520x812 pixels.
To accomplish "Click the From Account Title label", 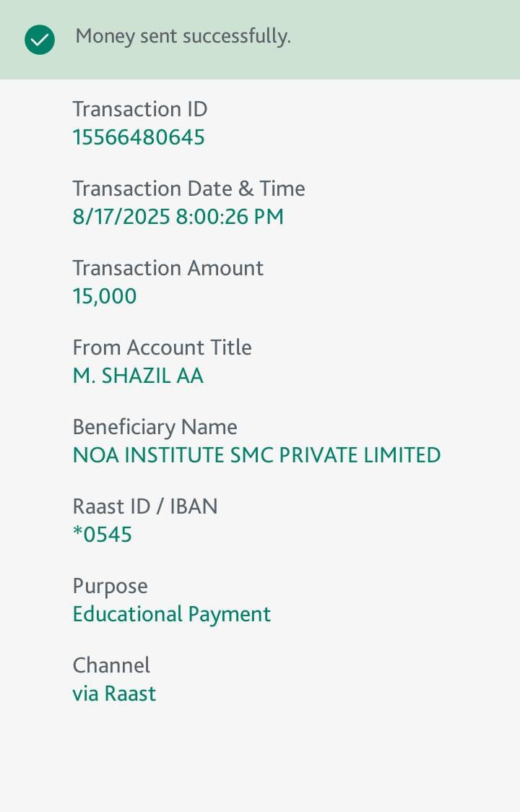I will tap(162, 347).
